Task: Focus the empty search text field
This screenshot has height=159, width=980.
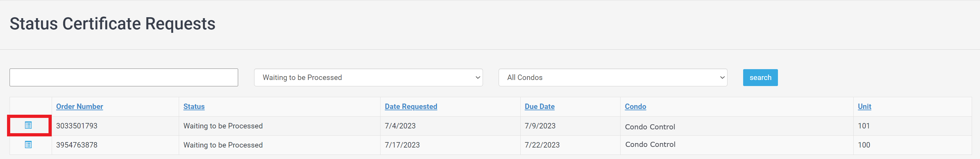Action: pos(124,77)
